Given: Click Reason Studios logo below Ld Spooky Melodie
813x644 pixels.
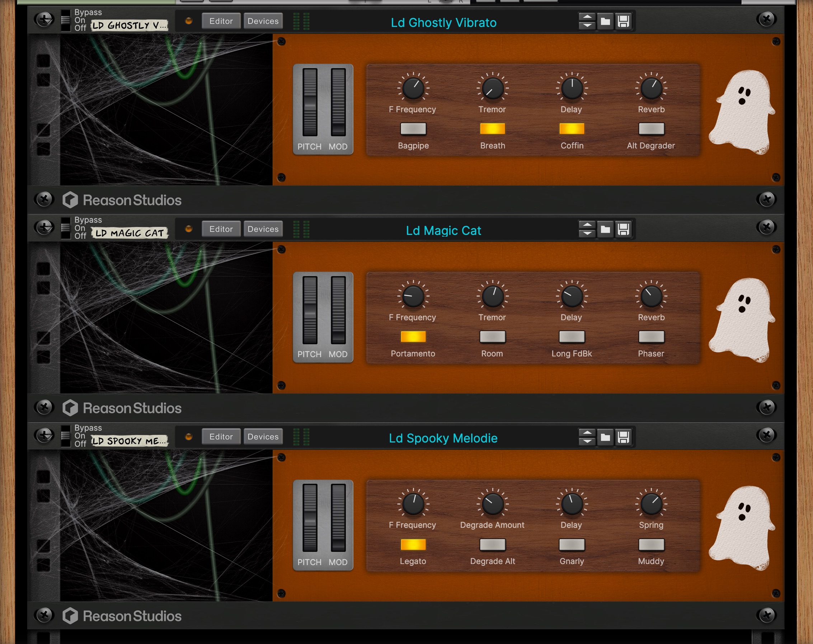Looking at the screenshot, I should (122, 616).
